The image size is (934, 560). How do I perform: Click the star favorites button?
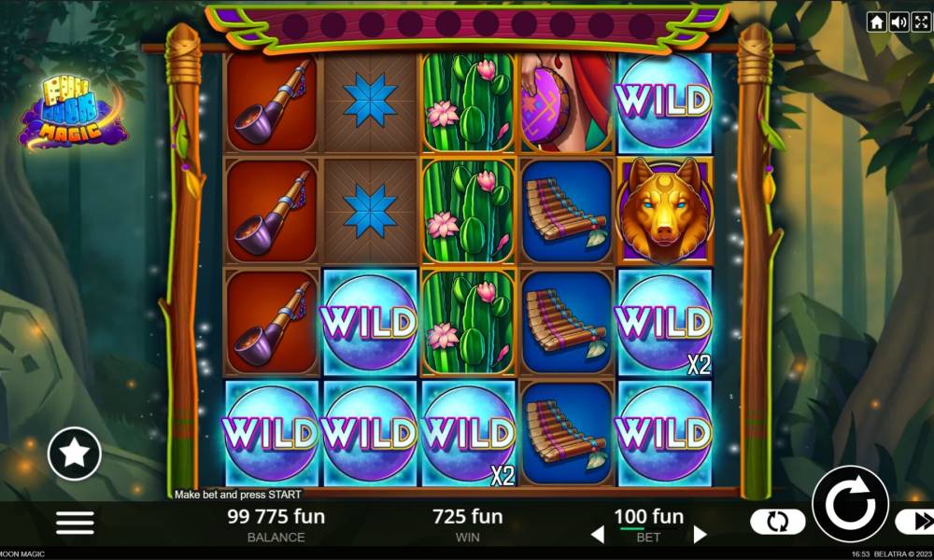point(75,454)
